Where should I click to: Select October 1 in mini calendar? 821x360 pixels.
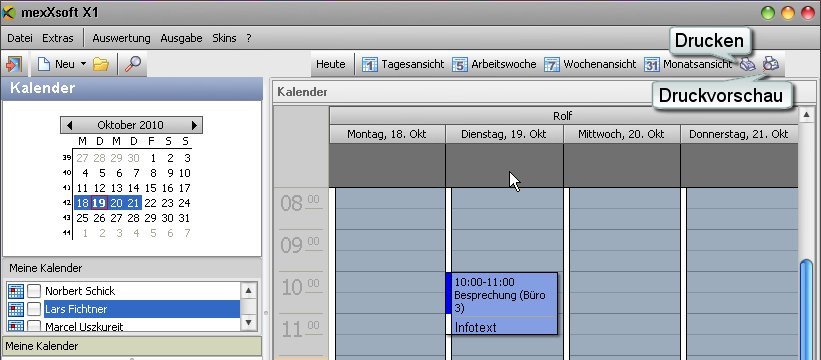click(153, 158)
